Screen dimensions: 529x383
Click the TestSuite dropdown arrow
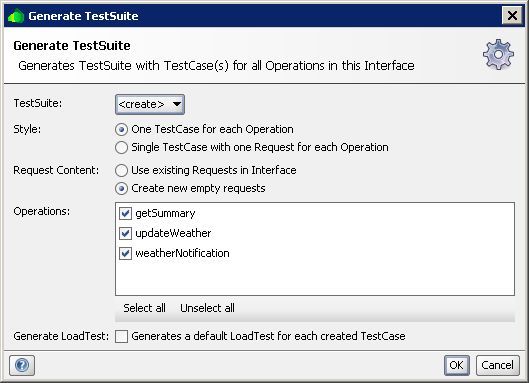[x=177, y=104]
